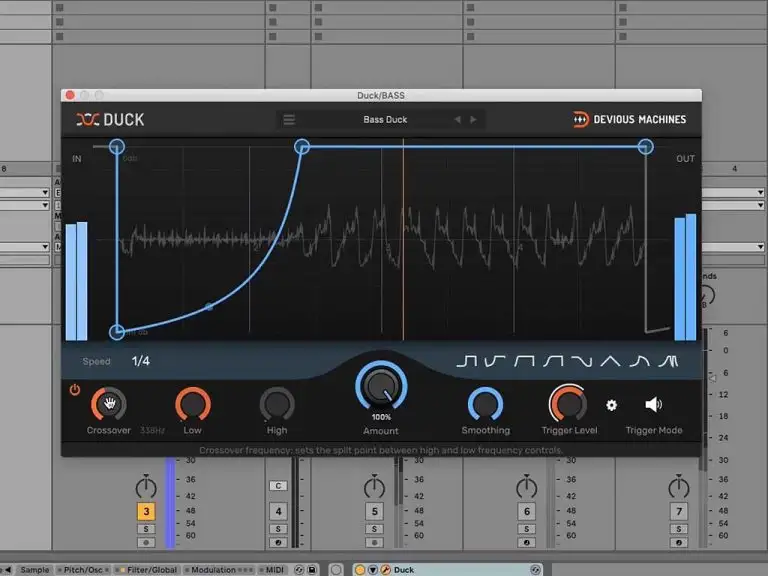Toggle the Duck device activator in Ableton
This screenshot has width=768, height=576.
click(360, 570)
